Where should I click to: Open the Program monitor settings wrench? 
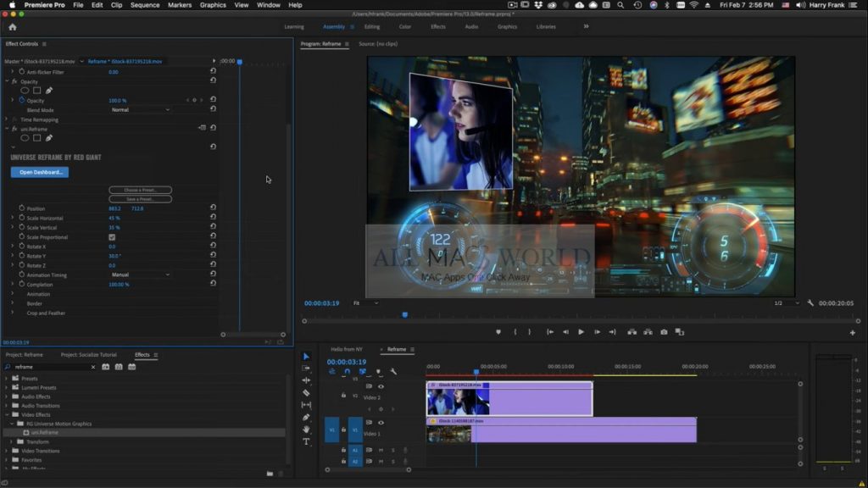tap(810, 303)
